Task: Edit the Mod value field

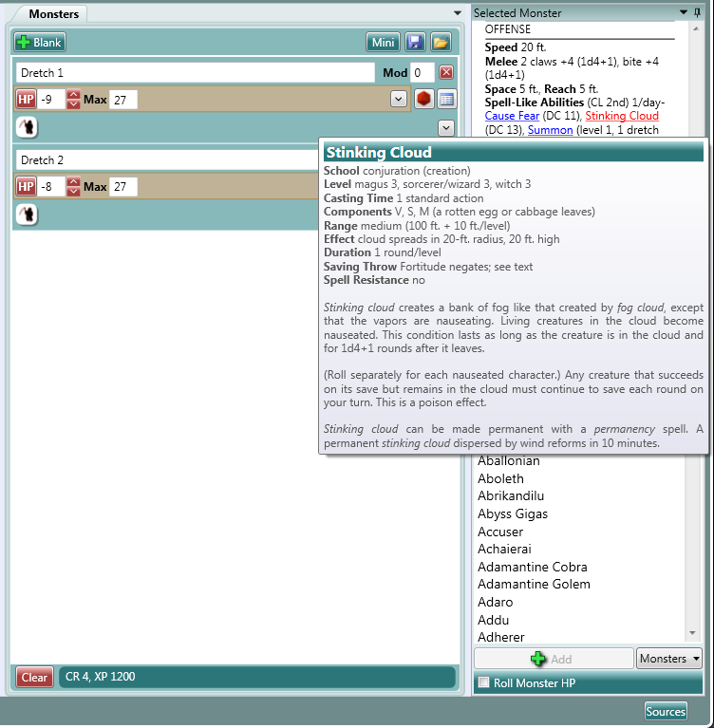Action: point(423,73)
